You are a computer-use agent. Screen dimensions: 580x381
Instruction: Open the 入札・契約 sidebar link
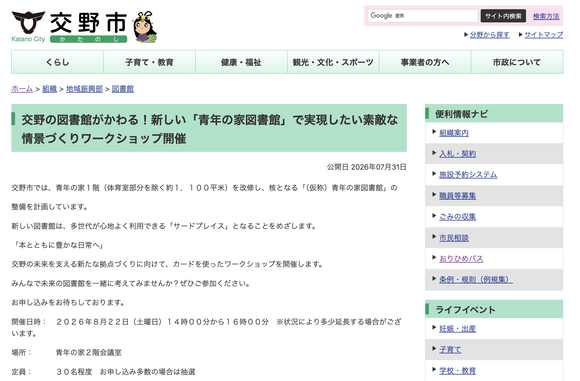tap(458, 154)
